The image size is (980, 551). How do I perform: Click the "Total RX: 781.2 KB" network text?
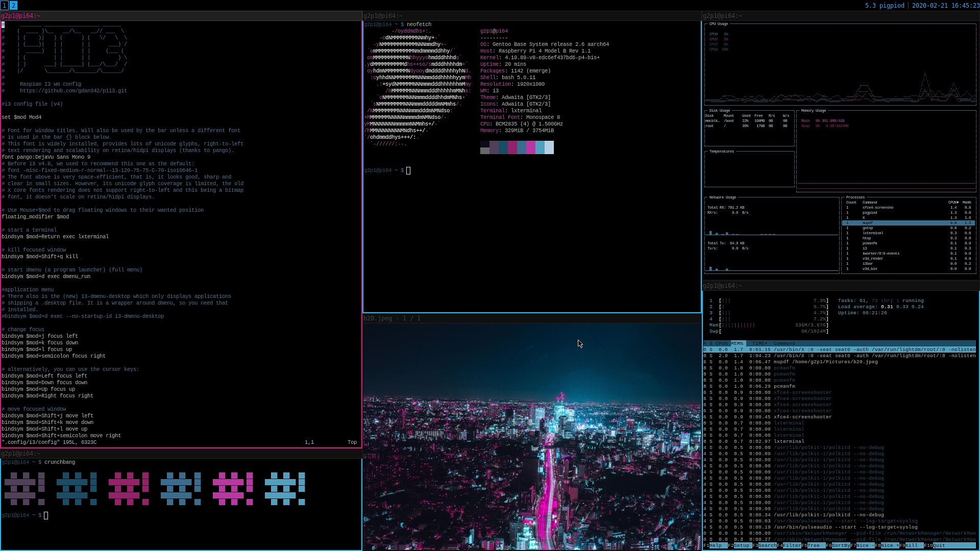pyautogui.click(x=726, y=208)
